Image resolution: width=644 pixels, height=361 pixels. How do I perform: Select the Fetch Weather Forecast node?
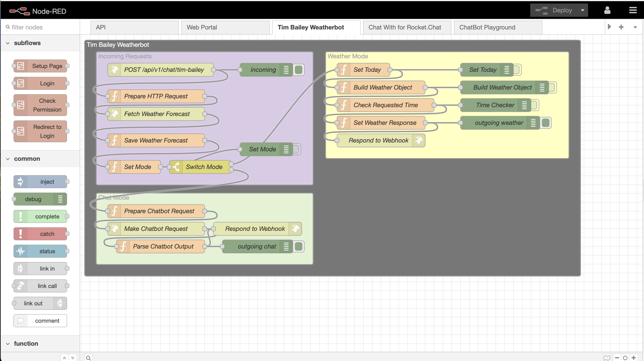point(156,114)
